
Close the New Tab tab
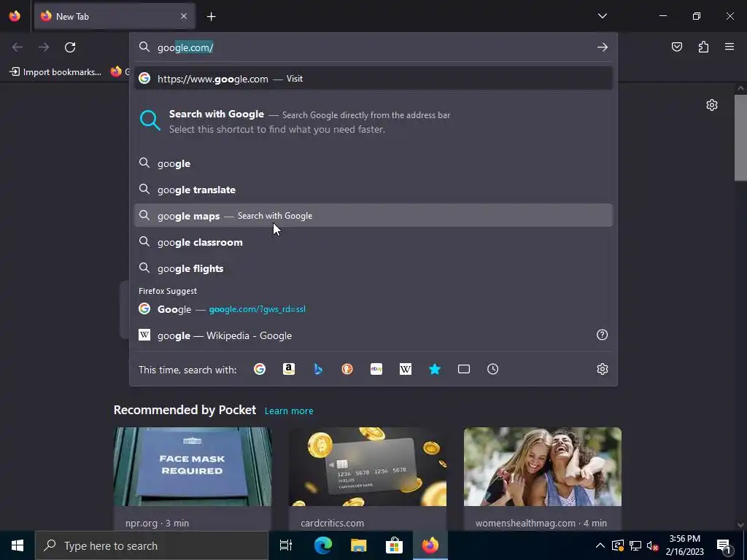click(184, 16)
